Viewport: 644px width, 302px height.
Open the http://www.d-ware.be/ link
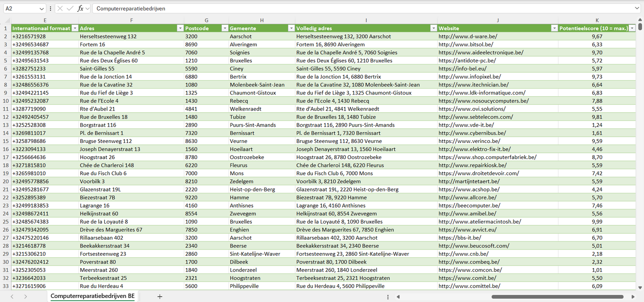pos(468,37)
